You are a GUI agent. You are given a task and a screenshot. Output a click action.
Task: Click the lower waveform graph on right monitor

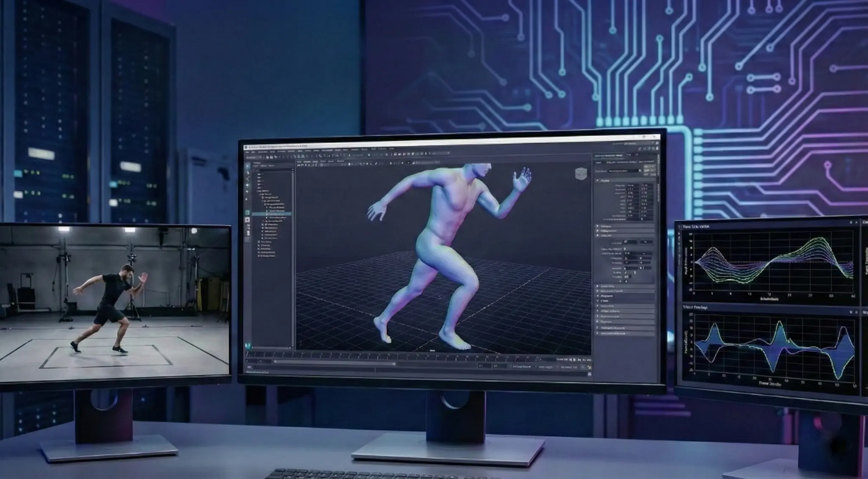click(772, 348)
